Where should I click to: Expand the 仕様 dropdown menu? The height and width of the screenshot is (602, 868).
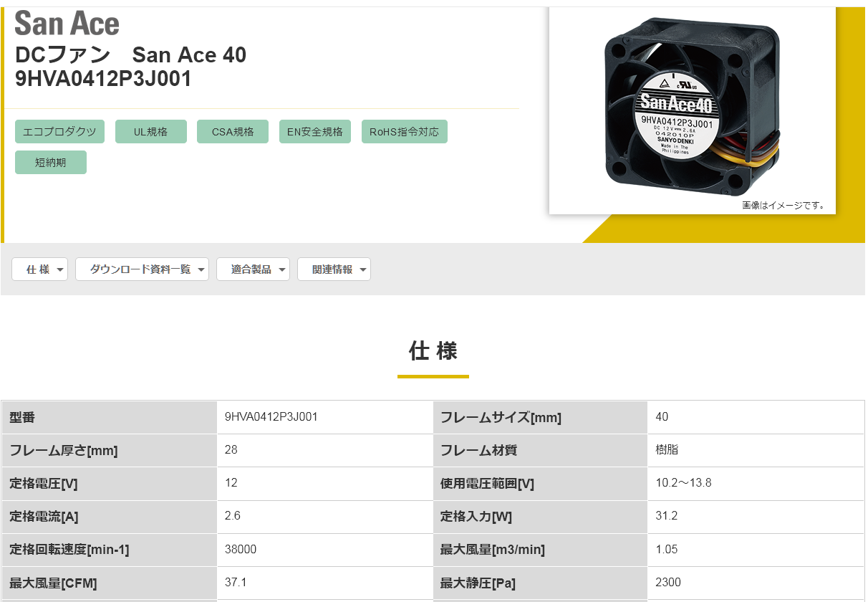coord(40,269)
